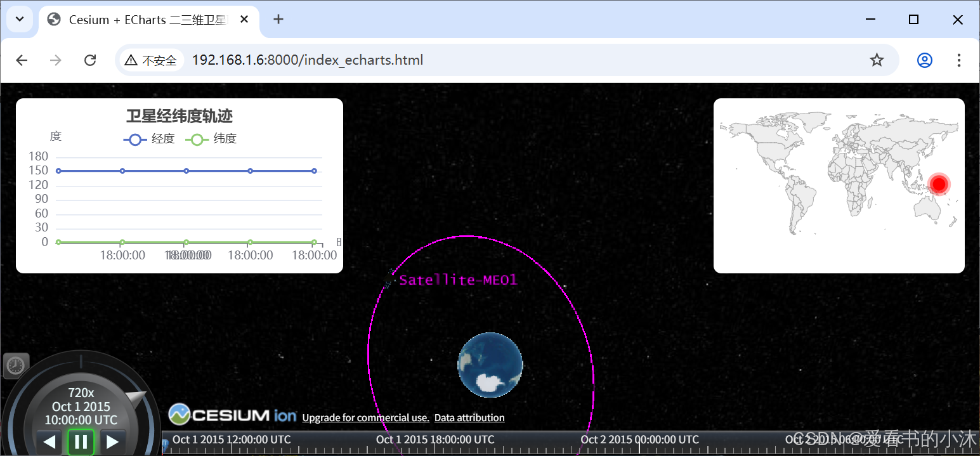This screenshot has width=980, height=456.
Task: Reload the page with refresh icon
Action: (90, 60)
